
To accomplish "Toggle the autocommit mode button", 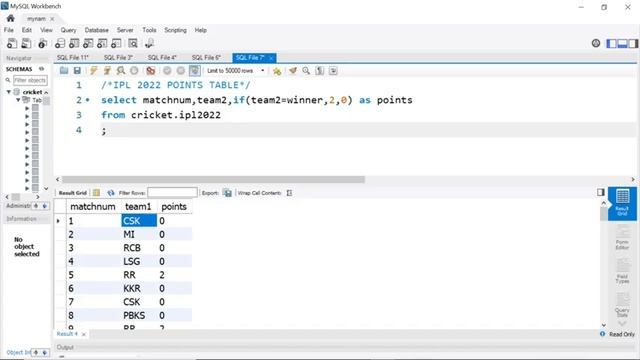I will (195, 71).
